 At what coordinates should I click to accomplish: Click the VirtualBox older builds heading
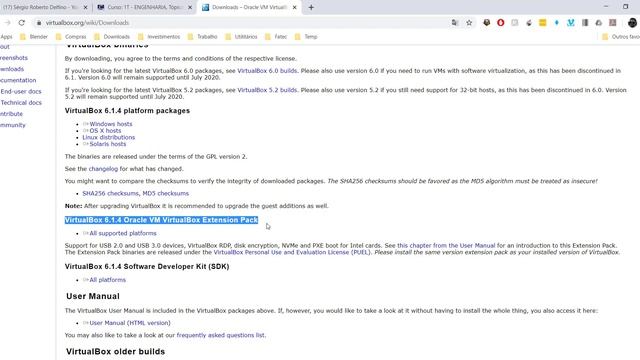(116, 351)
